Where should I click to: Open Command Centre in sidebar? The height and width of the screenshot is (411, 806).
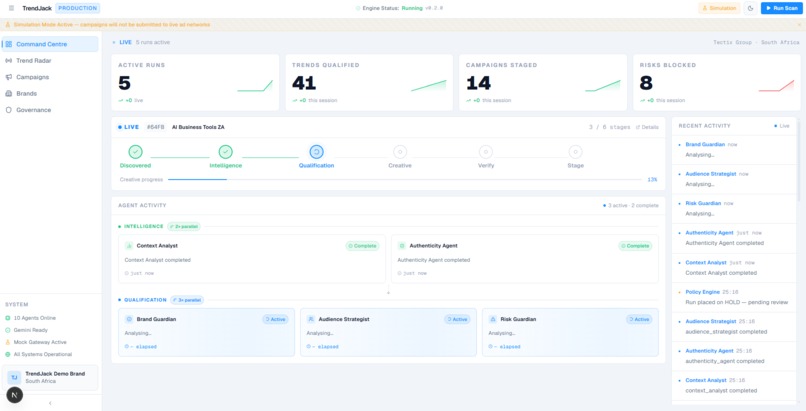(x=50, y=44)
